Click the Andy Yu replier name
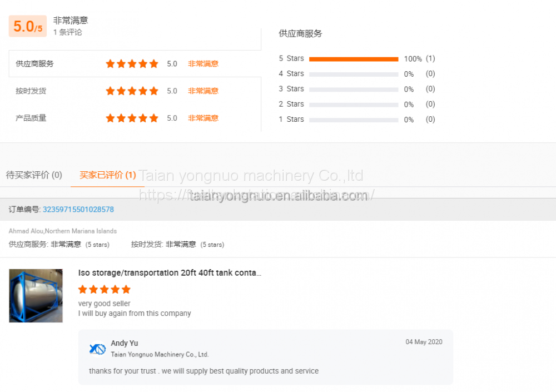Screen dimensions: 556x392 pyautogui.click(x=125, y=344)
